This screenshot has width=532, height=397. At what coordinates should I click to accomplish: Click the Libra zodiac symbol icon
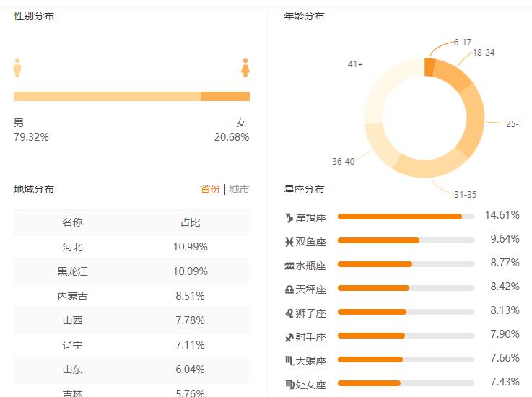coord(289,289)
